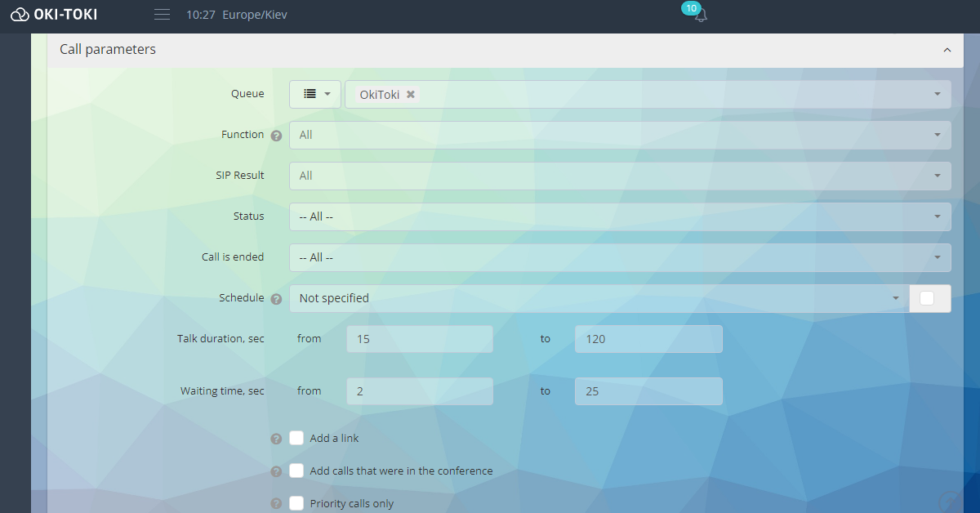Viewport: 980px width, 513px height.
Task: Click help icon beside Add a link
Action: point(276,439)
